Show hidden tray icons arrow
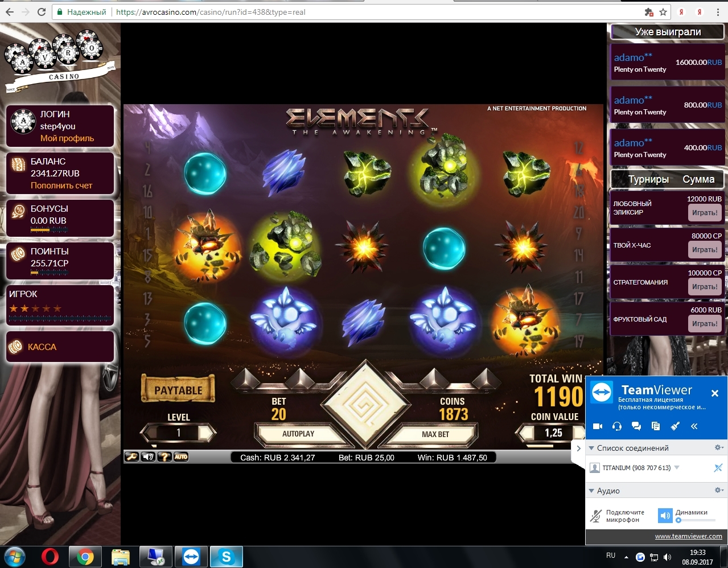The image size is (728, 568). 627,557
